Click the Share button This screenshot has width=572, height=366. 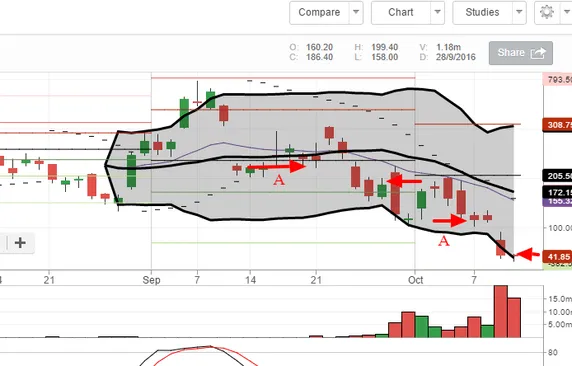pos(521,53)
